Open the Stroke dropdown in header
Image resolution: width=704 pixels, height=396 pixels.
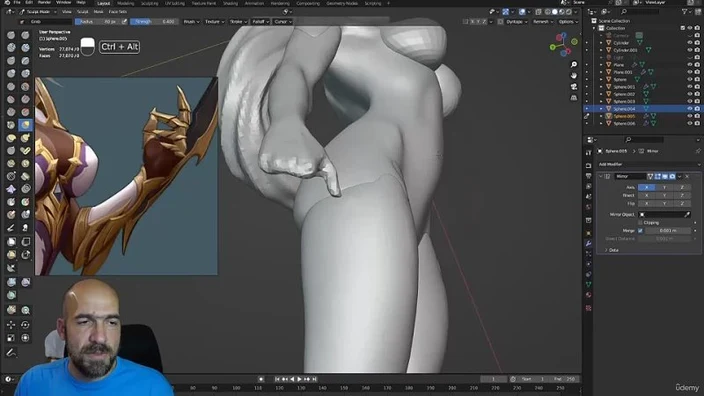point(238,22)
